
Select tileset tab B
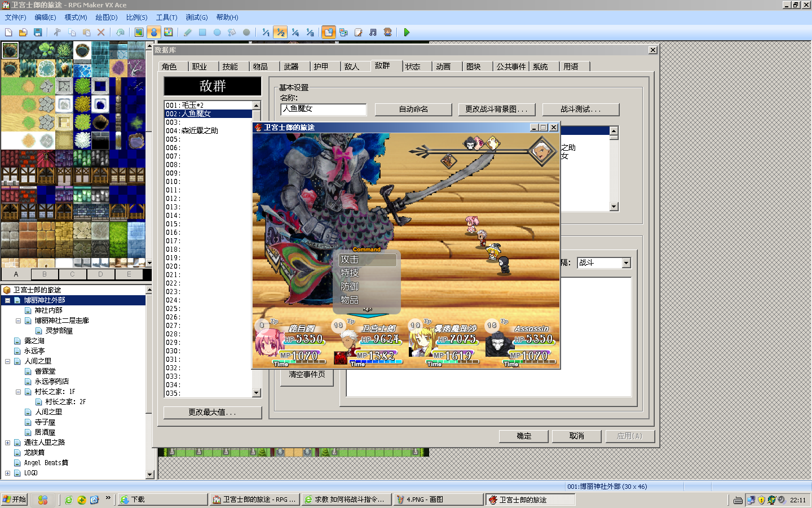[45, 274]
